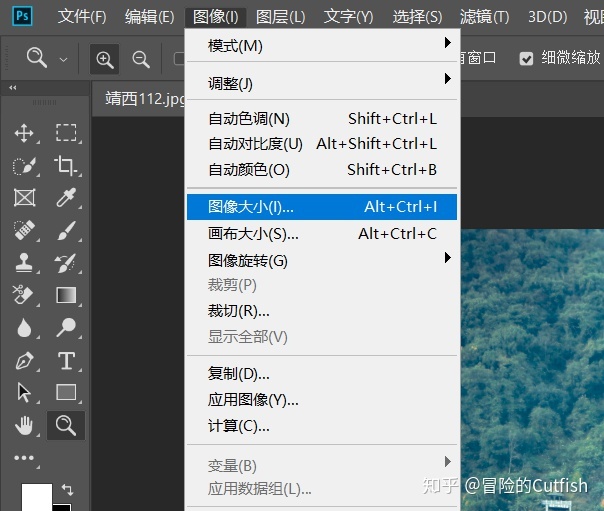Click the white foreground color swatch
Screen dimensions: 604x511
click(37, 497)
